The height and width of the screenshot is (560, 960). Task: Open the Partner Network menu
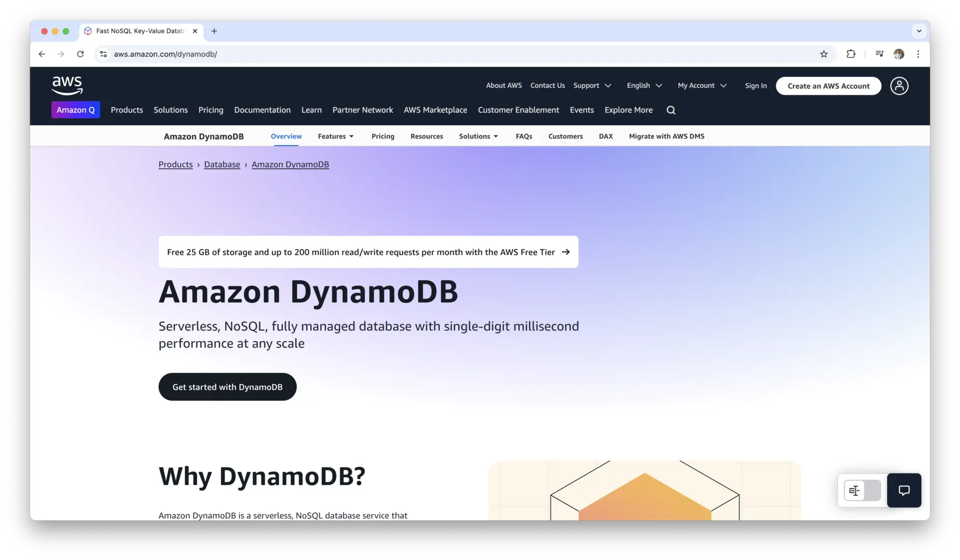[363, 110]
